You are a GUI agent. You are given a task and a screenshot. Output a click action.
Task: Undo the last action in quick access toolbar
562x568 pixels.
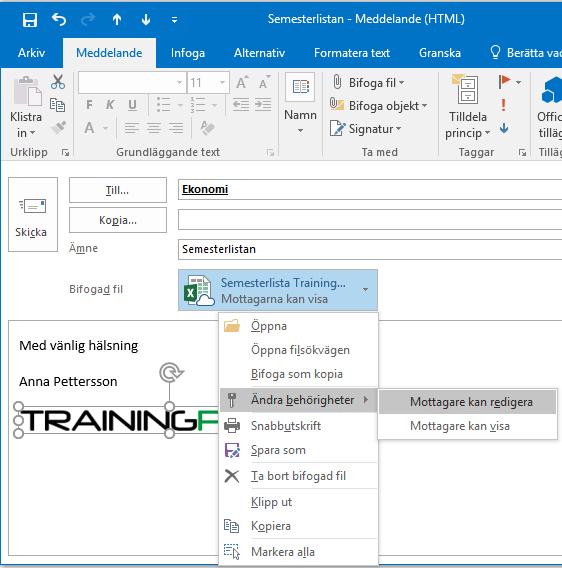(59, 19)
